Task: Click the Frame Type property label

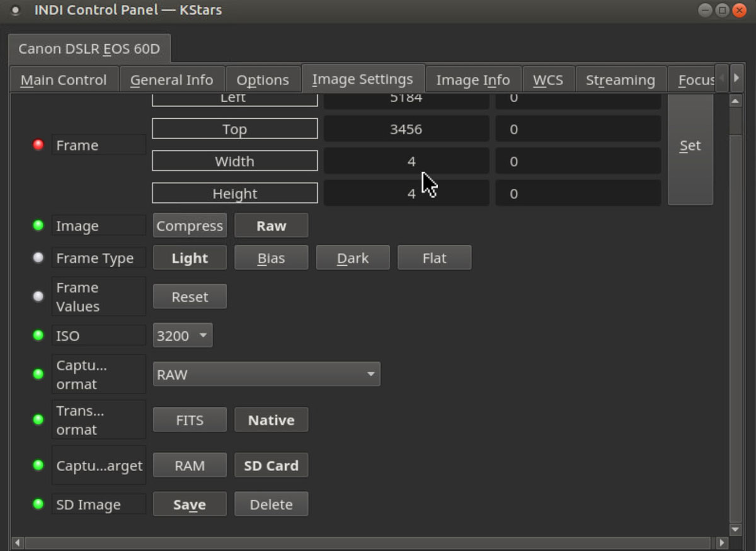Action: (x=99, y=258)
